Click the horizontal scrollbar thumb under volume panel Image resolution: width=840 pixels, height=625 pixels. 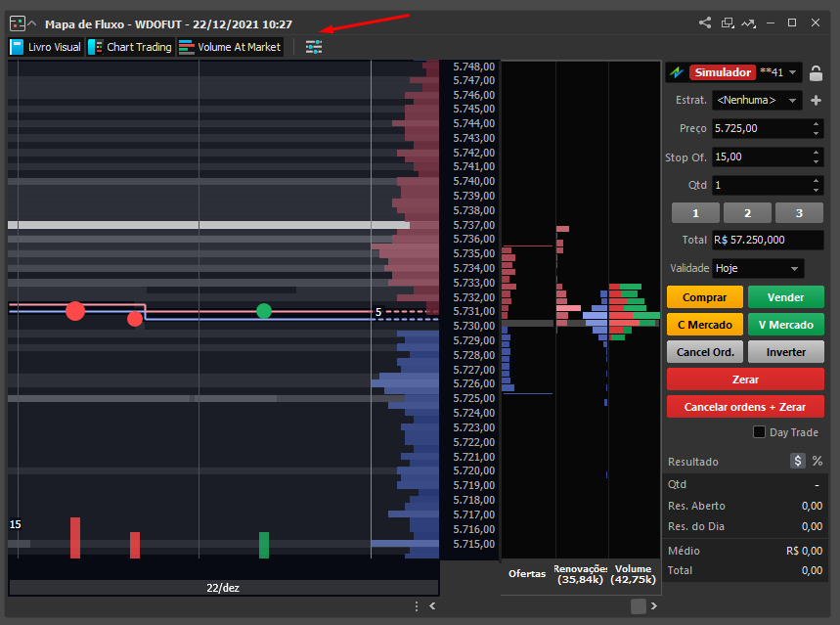tap(639, 606)
